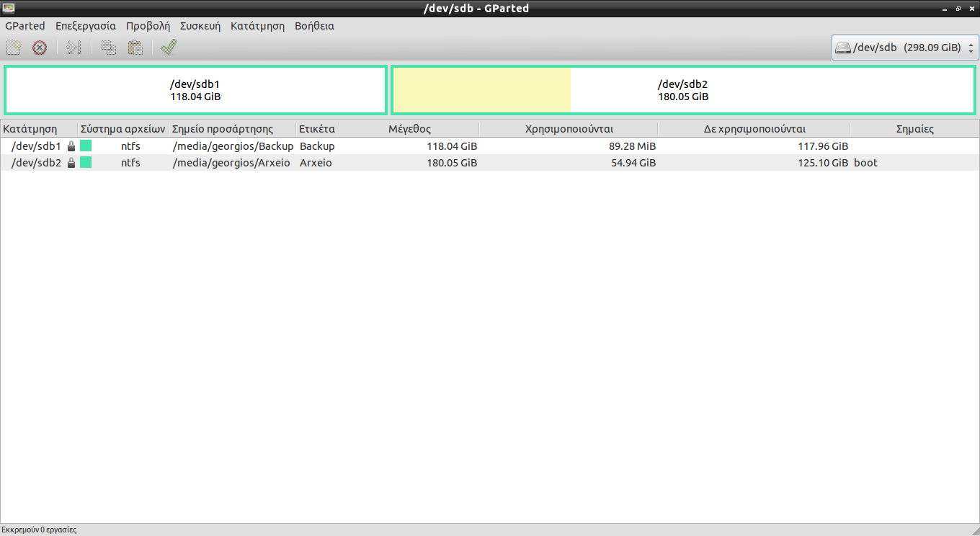Image resolution: width=980 pixels, height=536 pixels.
Task: Click the Resize/Move partition icon
Action: click(x=73, y=48)
